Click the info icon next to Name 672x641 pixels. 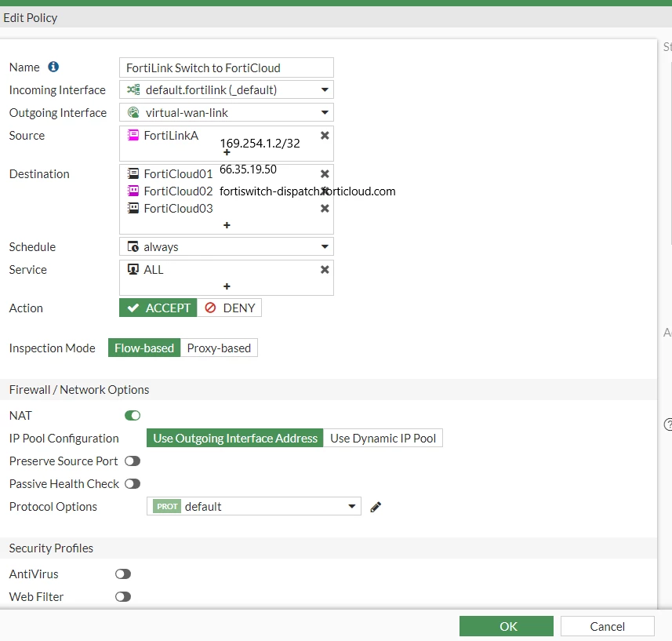coord(53,67)
